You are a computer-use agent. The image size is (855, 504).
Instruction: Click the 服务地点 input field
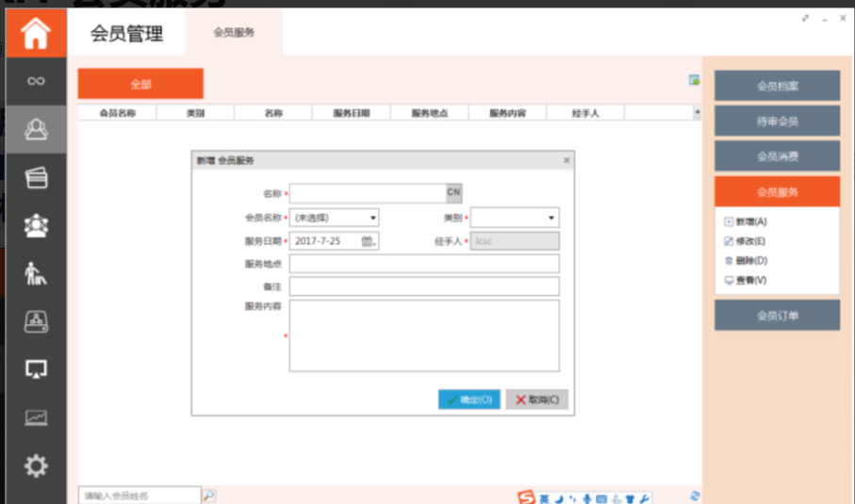(424, 264)
